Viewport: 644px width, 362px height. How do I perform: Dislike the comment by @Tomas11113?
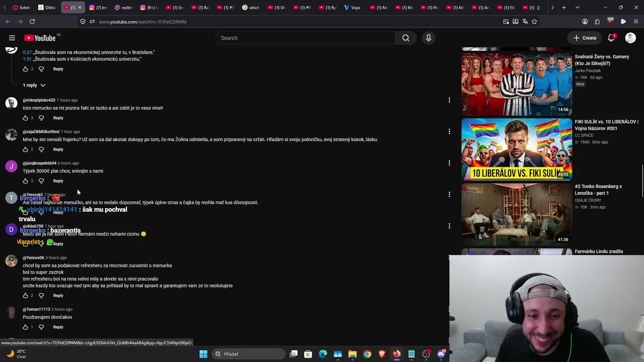tap(41, 327)
